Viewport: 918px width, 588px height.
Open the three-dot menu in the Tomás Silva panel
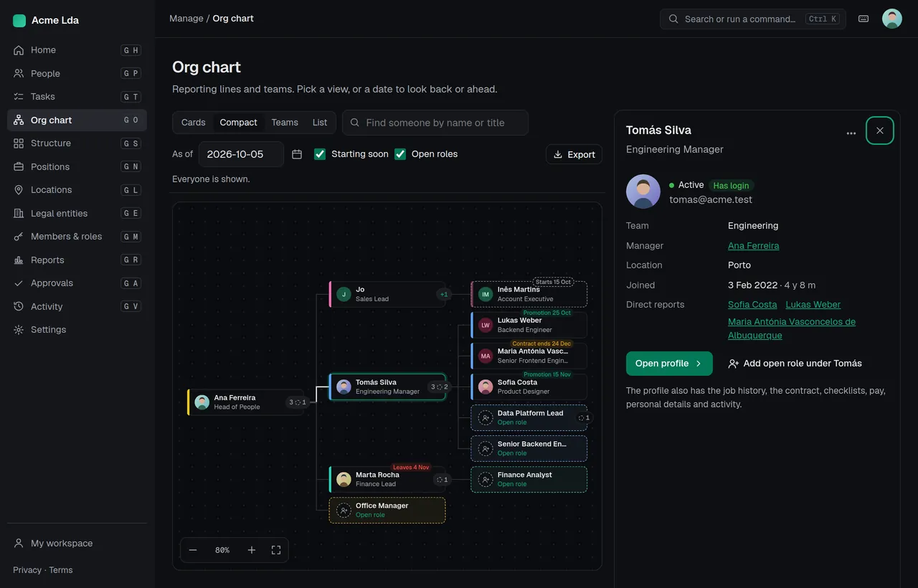point(851,133)
